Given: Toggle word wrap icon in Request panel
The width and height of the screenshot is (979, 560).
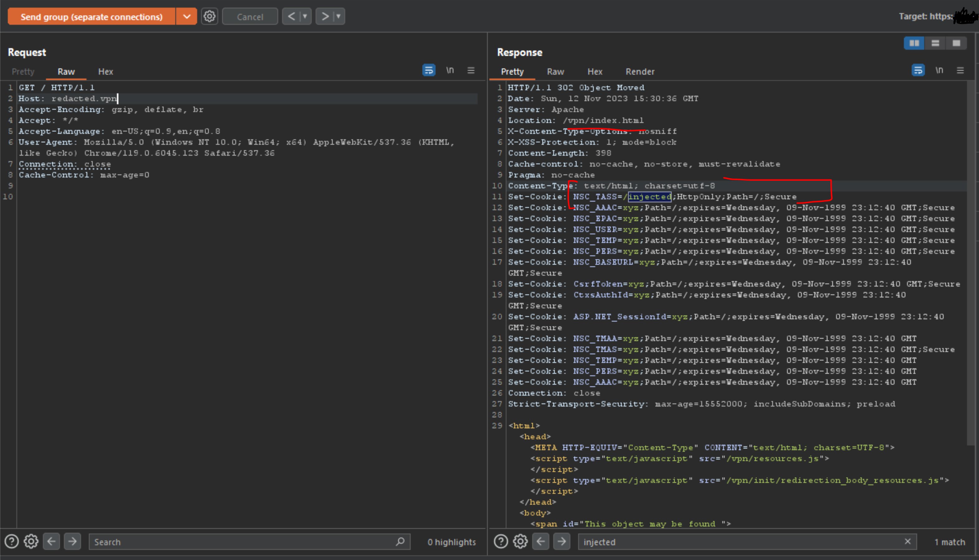Looking at the screenshot, I should pos(429,70).
